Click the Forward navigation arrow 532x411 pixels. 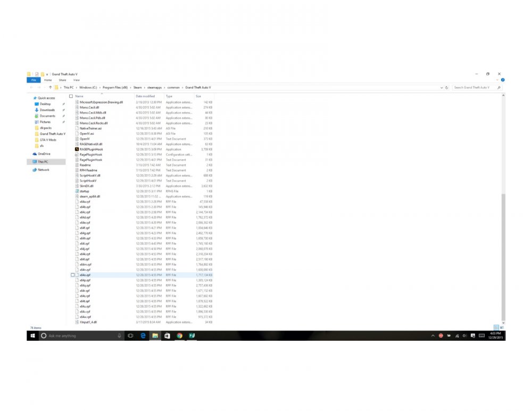(x=39, y=88)
